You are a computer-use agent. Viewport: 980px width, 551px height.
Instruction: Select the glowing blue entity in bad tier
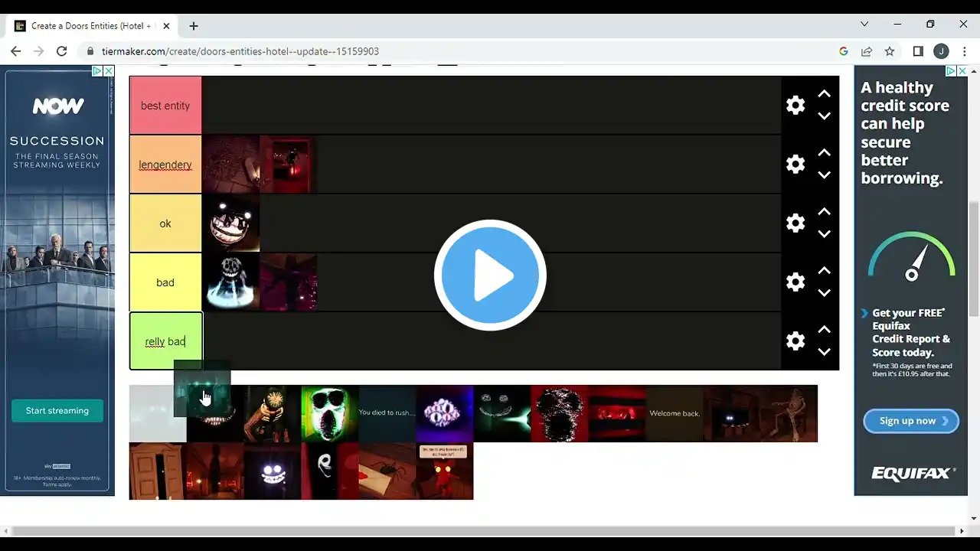pos(230,282)
